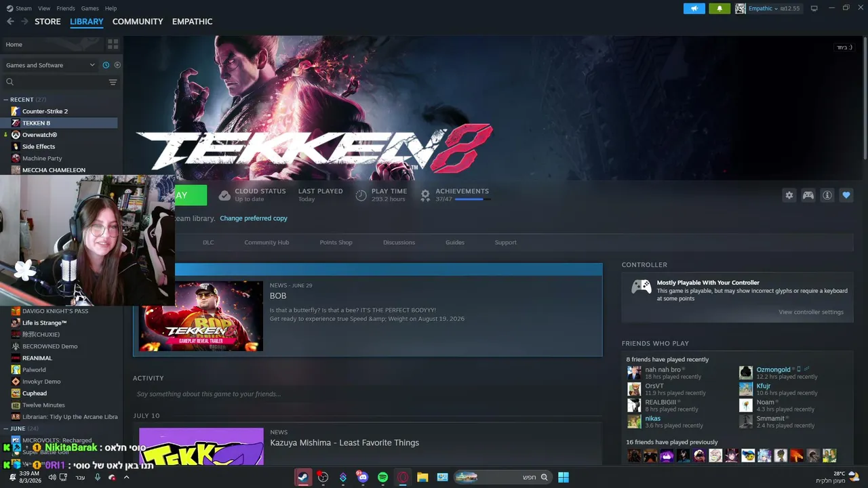
Task: Open Opera GX from the taskbar
Action: tap(403, 477)
